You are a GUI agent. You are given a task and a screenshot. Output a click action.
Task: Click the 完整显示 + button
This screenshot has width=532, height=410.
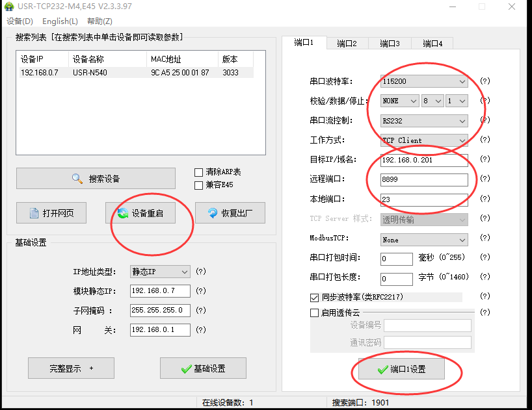pyautogui.click(x=71, y=368)
